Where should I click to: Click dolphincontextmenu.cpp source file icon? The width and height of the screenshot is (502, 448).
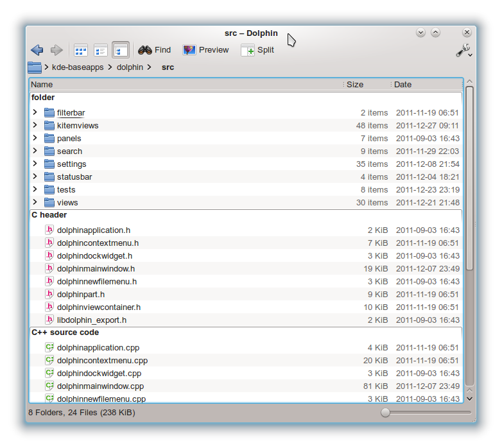pyautogui.click(x=49, y=360)
